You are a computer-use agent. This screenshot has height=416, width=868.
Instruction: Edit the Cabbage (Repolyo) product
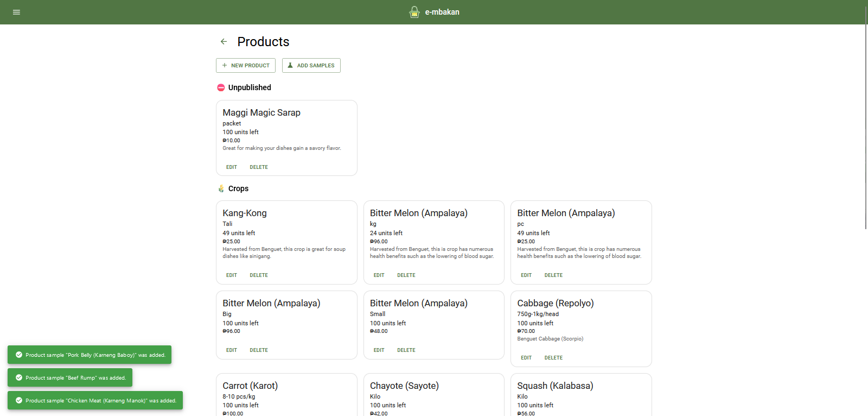(526, 358)
